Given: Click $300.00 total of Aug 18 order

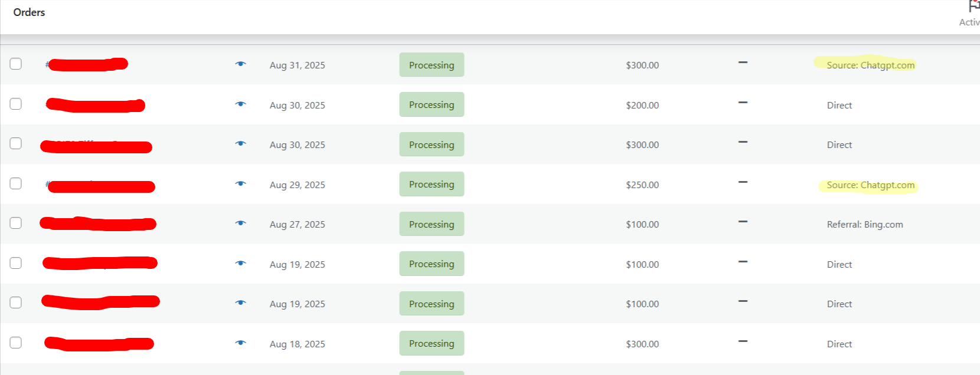Looking at the screenshot, I should click(x=642, y=344).
